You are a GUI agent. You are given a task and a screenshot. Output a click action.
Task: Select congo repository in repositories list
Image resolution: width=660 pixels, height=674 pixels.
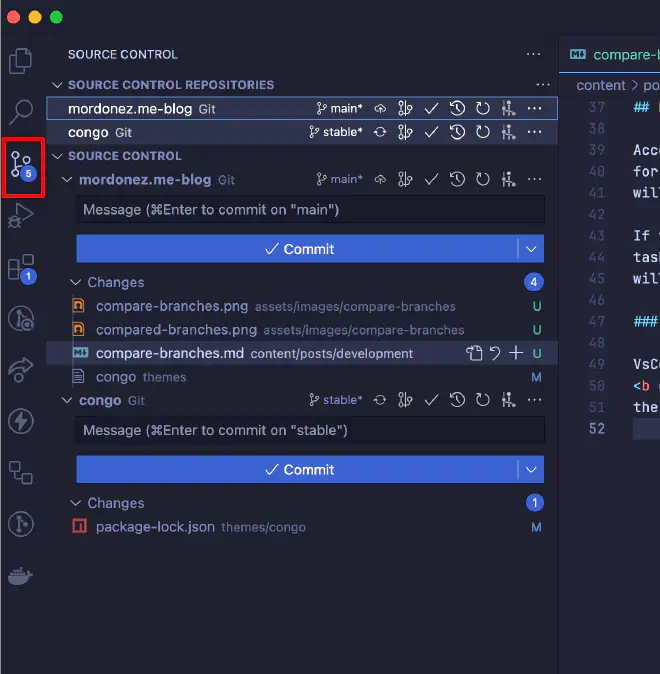(x=302, y=132)
